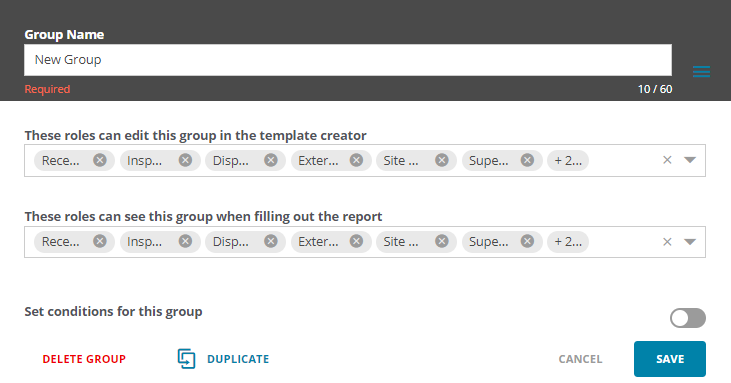
Task: Click the hamburger drag handle icon
Action: 701,71
